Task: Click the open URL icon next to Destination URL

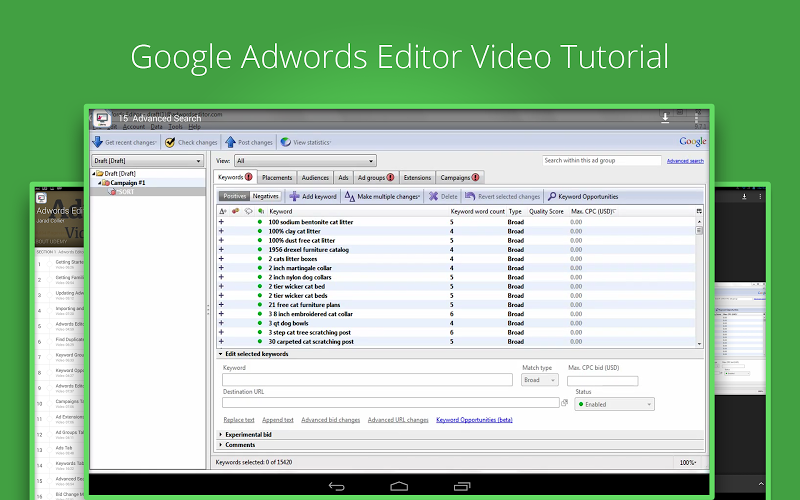Action: 565,403
